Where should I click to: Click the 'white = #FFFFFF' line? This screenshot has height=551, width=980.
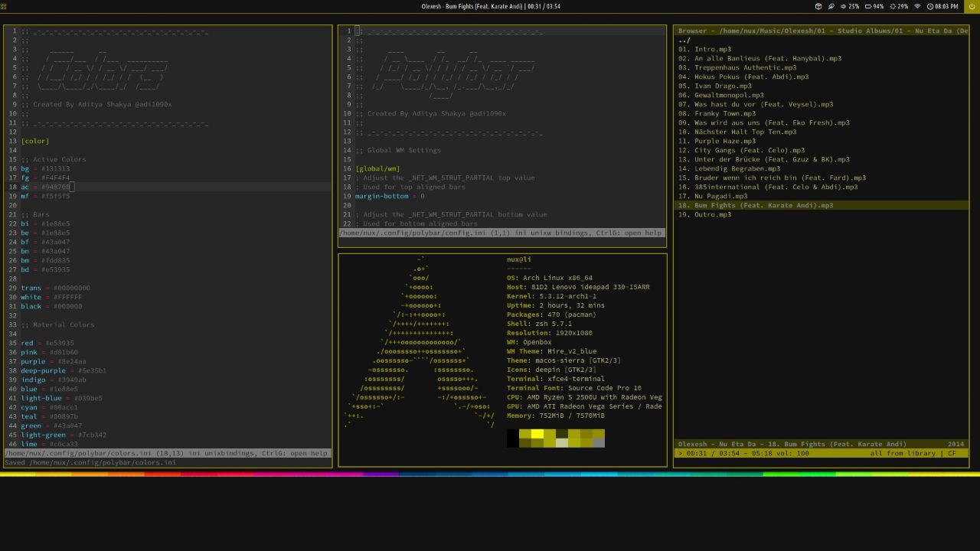pyautogui.click(x=51, y=297)
